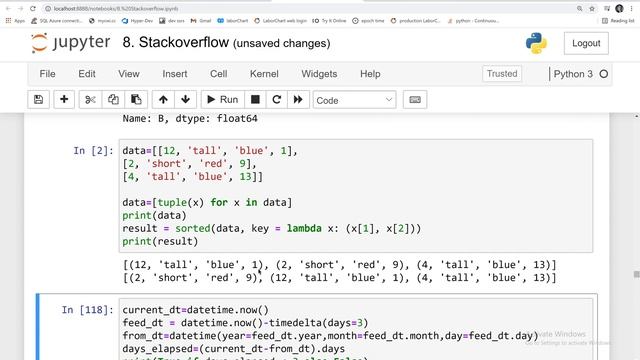
Task: Click browser back arrow
Action: [x=8, y=9]
